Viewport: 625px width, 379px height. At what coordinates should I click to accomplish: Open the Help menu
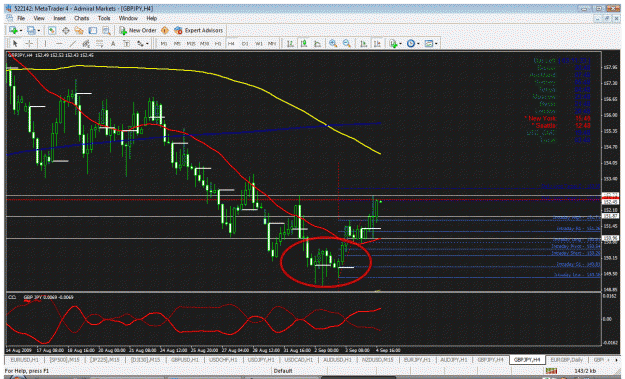151,18
